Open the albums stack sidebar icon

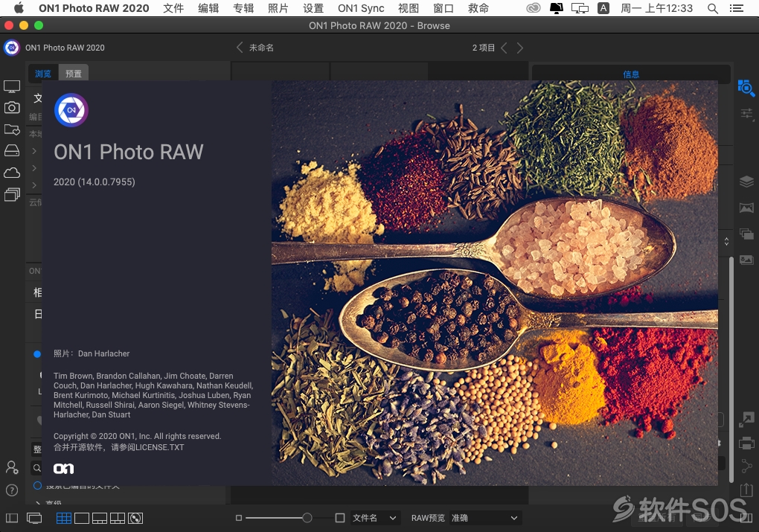pos(12,194)
